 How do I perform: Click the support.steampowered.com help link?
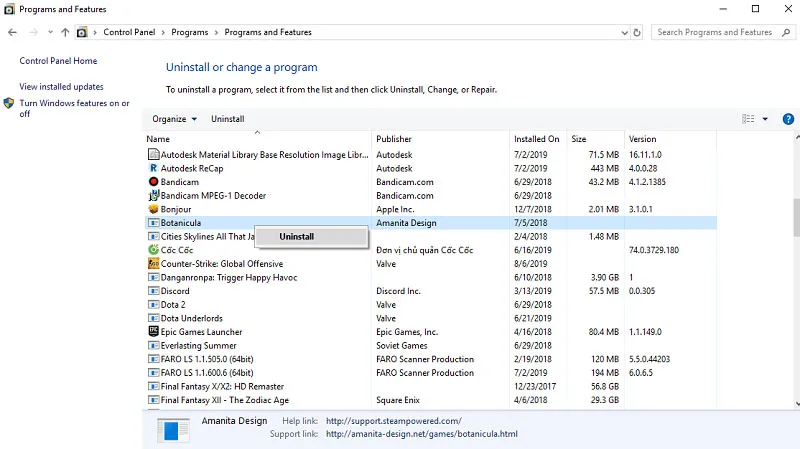(x=393, y=421)
